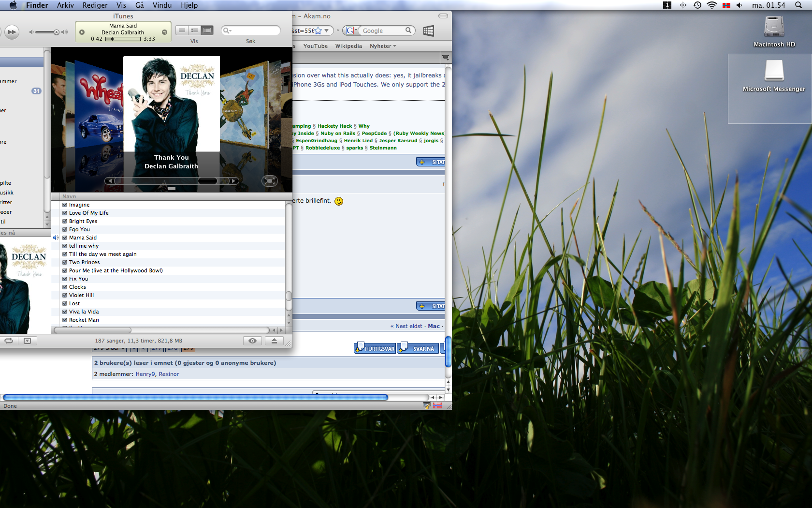The height and width of the screenshot is (508, 812).
Task: Click the iTunes volume slider knob
Action: pyautogui.click(x=56, y=32)
